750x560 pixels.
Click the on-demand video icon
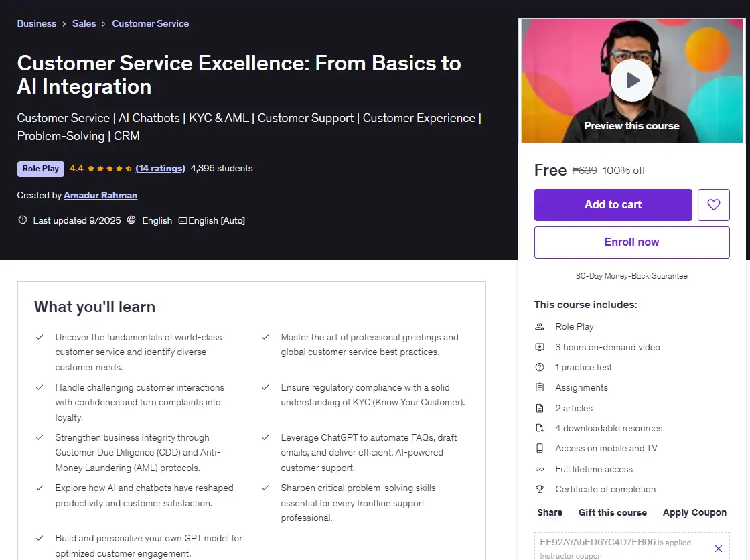click(x=540, y=347)
